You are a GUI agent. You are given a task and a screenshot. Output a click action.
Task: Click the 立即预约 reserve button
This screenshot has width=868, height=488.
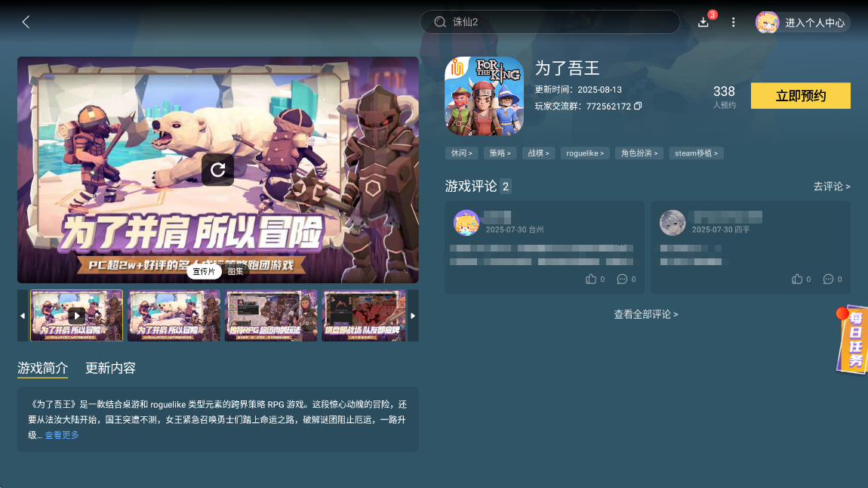801,96
